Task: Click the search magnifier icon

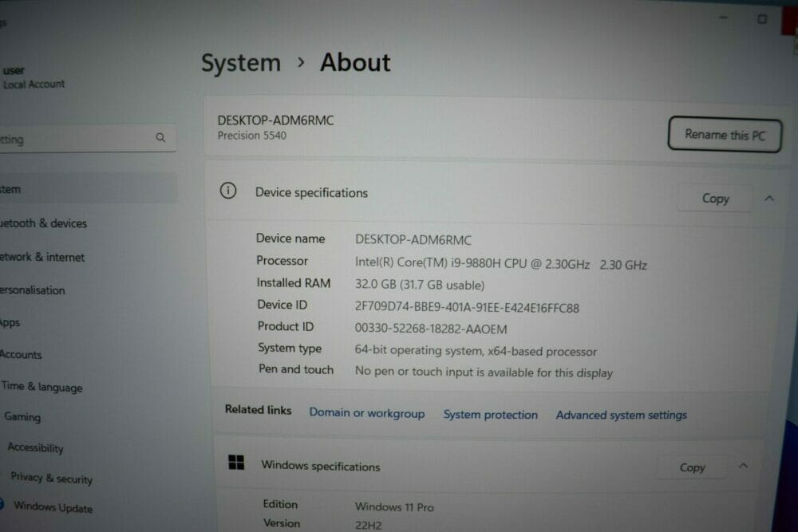Action: 161,137
